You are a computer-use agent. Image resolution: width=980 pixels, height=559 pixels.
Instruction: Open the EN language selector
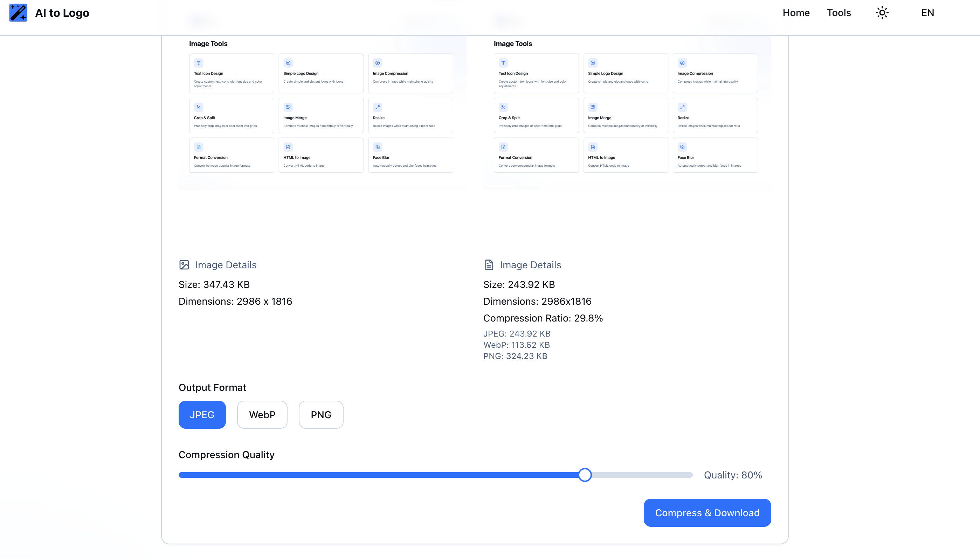[927, 13]
